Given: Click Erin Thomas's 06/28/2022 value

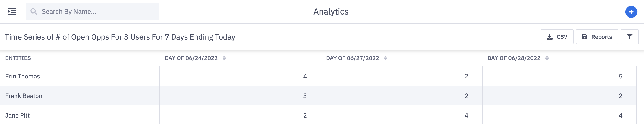Looking at the screenshot, I should pyautogui.click(x=620, y=76).
